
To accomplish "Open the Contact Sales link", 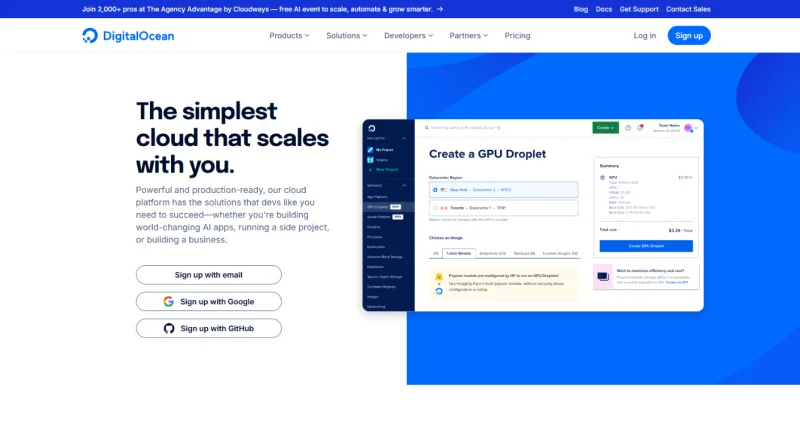I will (x=688, y=9).
